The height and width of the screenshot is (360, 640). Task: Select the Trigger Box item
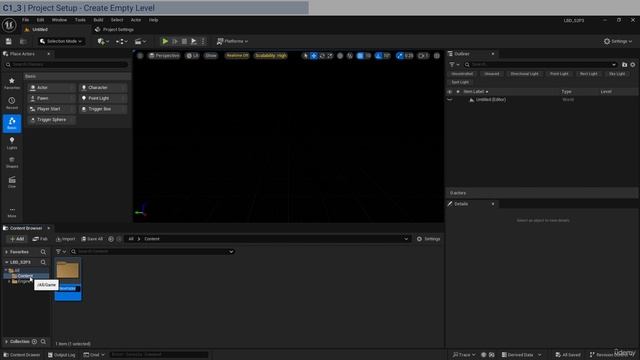coord(103,109)
